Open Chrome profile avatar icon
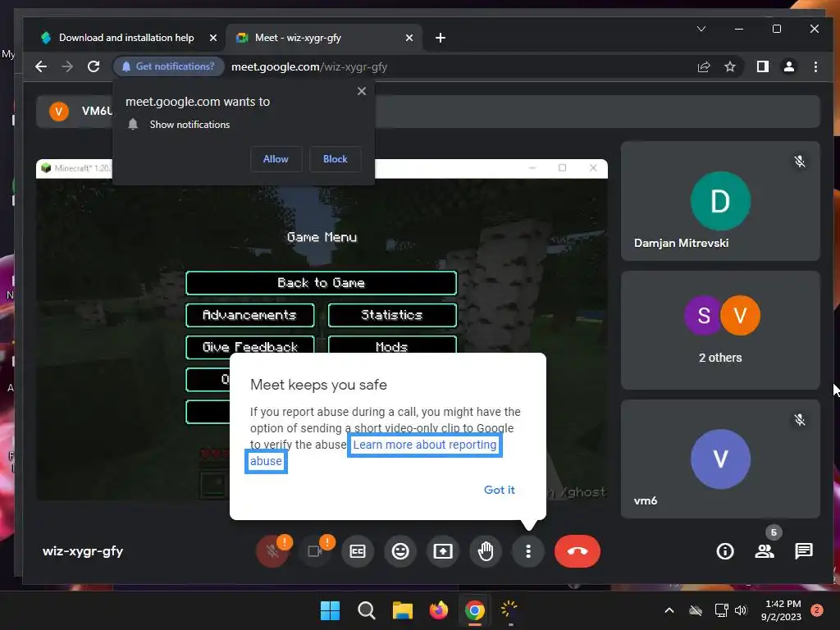The height and width of the screenshot is (630, 840). click(789, 66)
